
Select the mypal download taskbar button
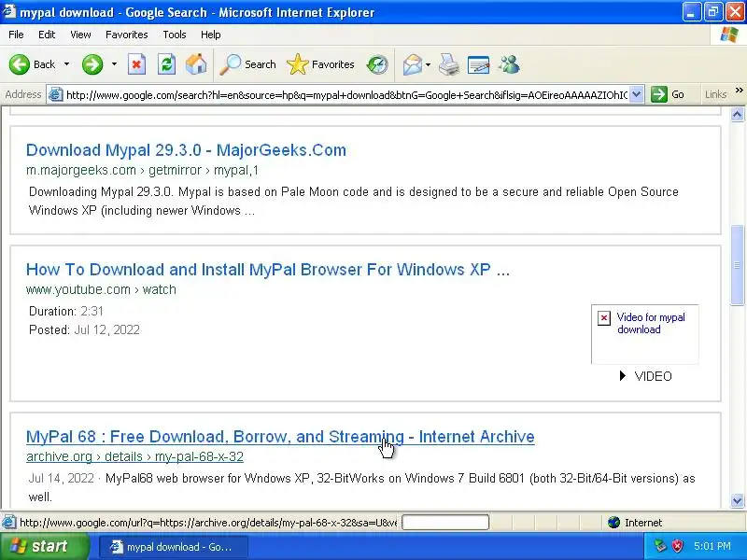[173, 547]
